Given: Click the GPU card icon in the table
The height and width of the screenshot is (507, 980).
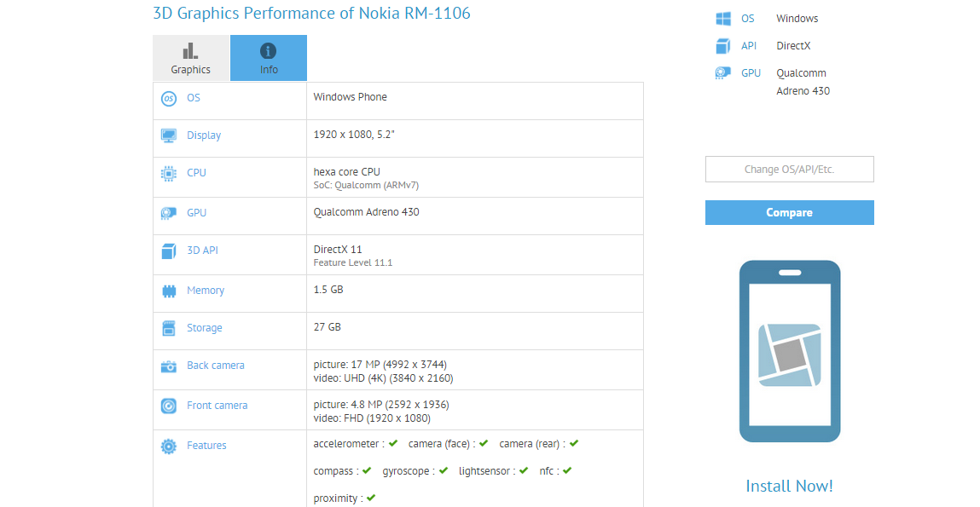Looking at the screenshot, I should 169,213.
